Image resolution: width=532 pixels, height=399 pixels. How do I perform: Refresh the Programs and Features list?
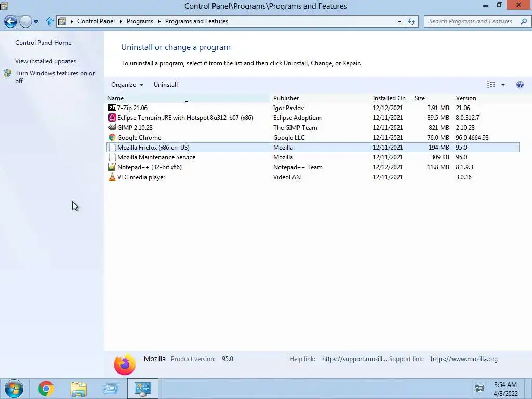[411, 21]
